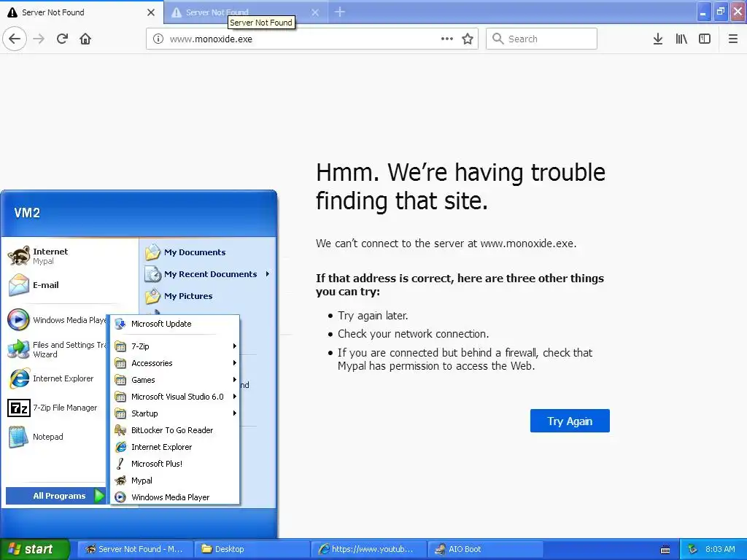Expand the Startup program folder
Viewport: 747px width, 560px height.
175,413
